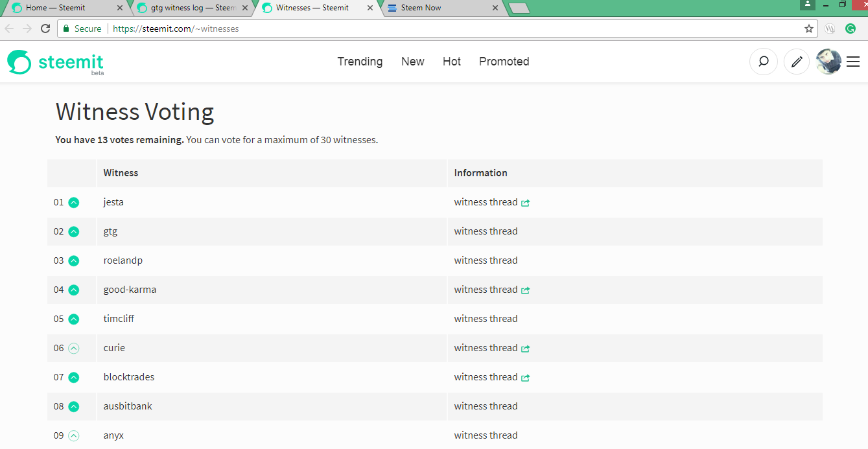Click witness name anyx
The height and width of the screenshot is (449, 868).
[113, 435]
